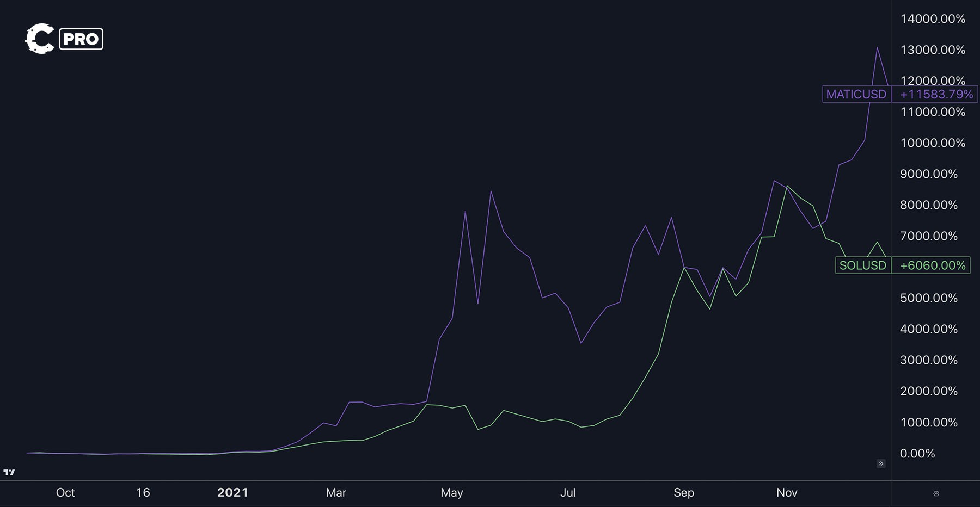This screenshot has width=980, height=507.
Task: Click the +6060.00% SOL value tag
Action: (x=932, y=265)
